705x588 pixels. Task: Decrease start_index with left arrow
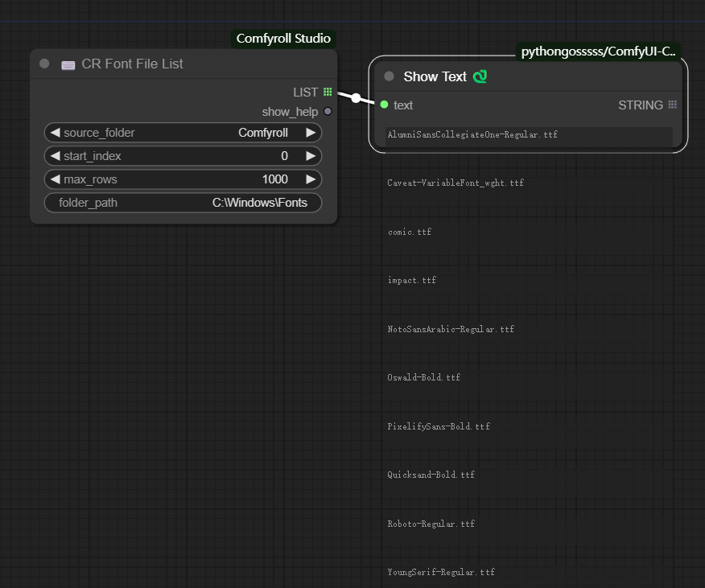[x=55, y=156]
